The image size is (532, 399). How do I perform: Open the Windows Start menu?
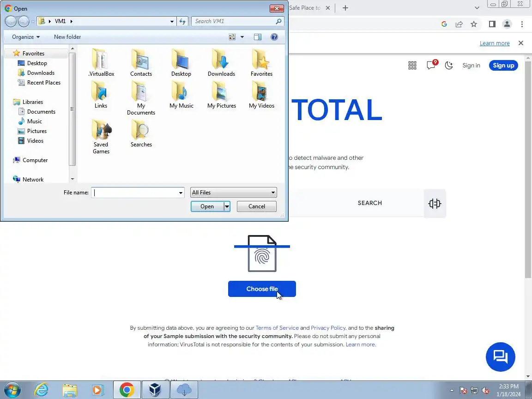click(x=12, y=390)
